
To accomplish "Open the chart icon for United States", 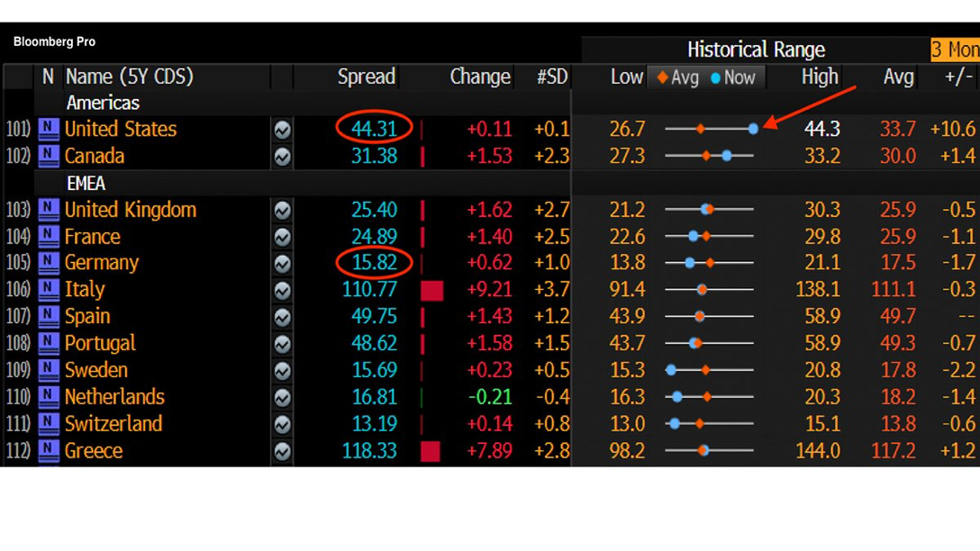I will pyautogui.click(x=283, y=130).
